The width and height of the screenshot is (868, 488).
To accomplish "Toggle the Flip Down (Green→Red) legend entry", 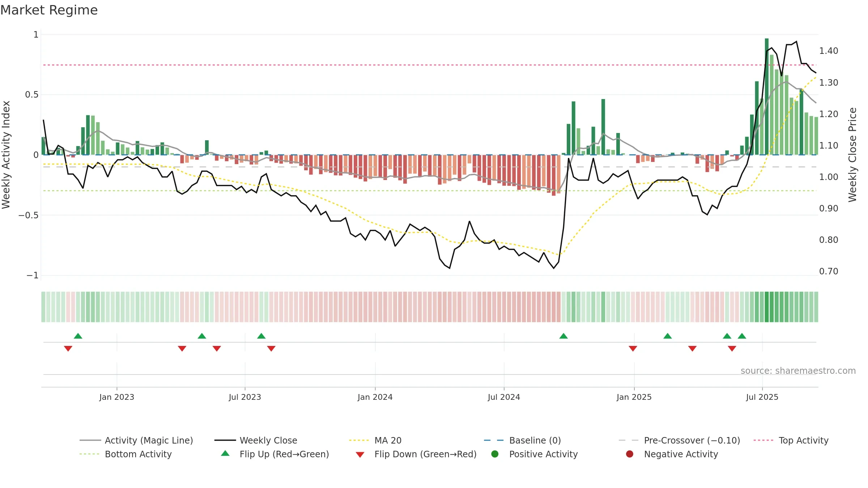I will [416, 454].
